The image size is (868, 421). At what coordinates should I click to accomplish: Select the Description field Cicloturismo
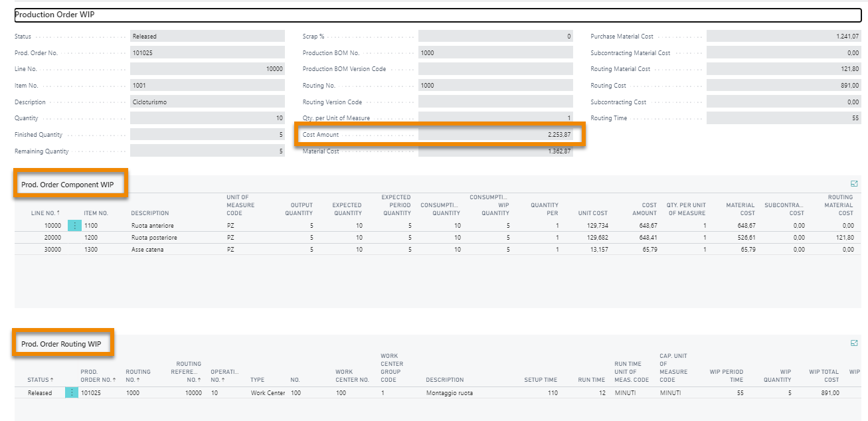tap(207, 102)
